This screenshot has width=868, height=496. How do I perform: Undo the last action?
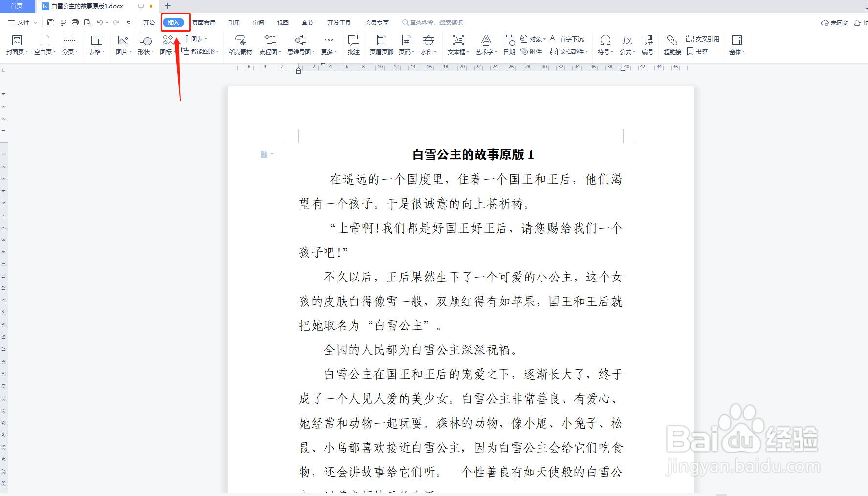[100, 22]
